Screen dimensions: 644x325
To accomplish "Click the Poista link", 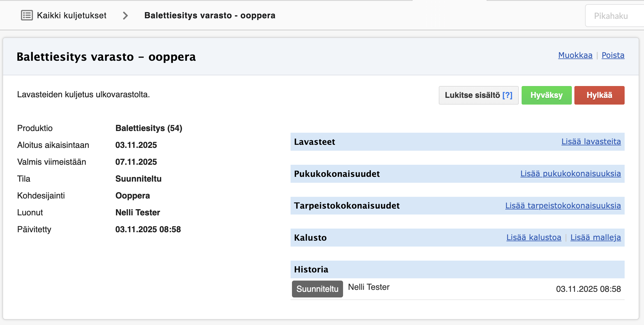I will [613, 55].
